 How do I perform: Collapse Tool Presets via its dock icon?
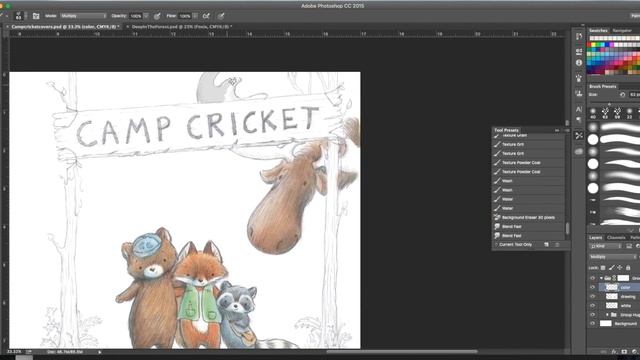[x=579, y=136]
